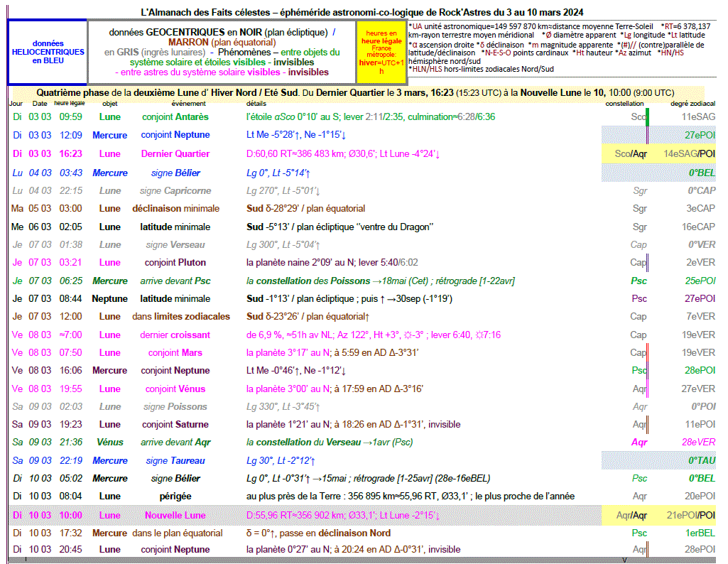Click the time "05:02" on 10 03
728x564 pixels.
point(70,479)
